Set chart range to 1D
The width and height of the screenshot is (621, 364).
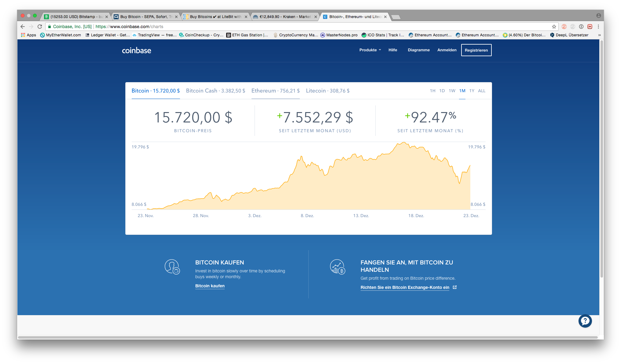[x=442, y=91]
